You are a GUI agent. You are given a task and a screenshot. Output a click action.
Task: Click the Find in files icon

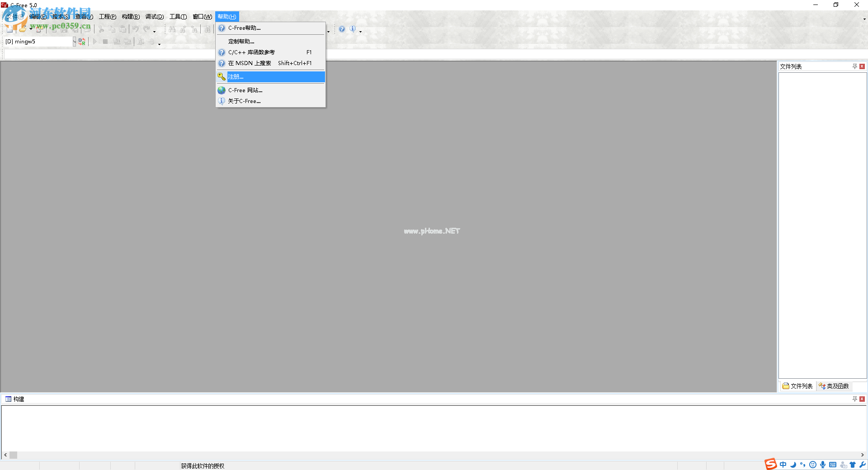pyautogui.click(x=207, y=29)
